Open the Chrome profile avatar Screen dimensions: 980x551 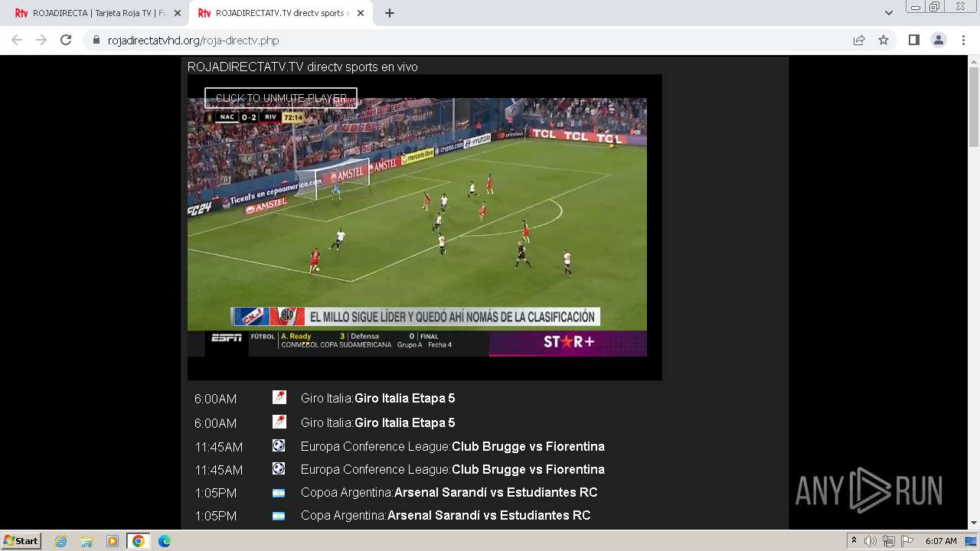[x=939, y=41]
